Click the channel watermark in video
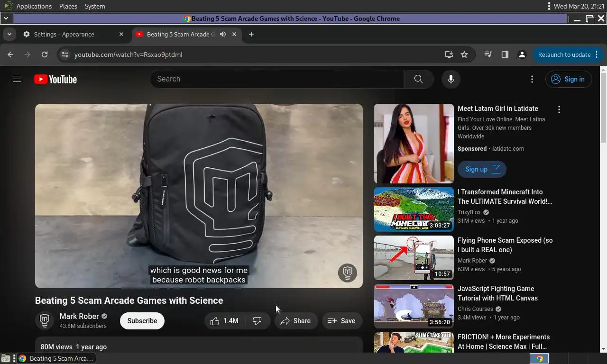 click(x=348, y=273)
